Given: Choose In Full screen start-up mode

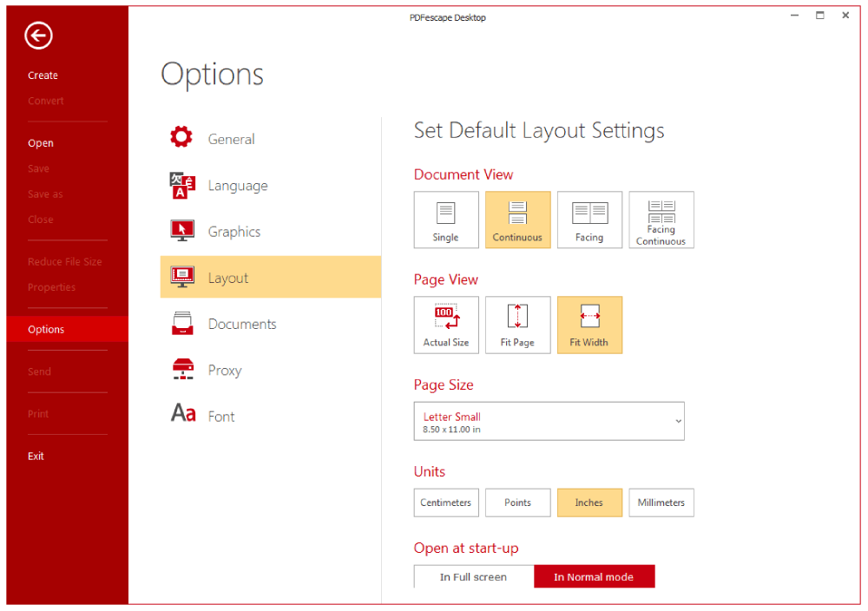Looking at the screenshot, I should pyautogui.click(x=473, y=577).
